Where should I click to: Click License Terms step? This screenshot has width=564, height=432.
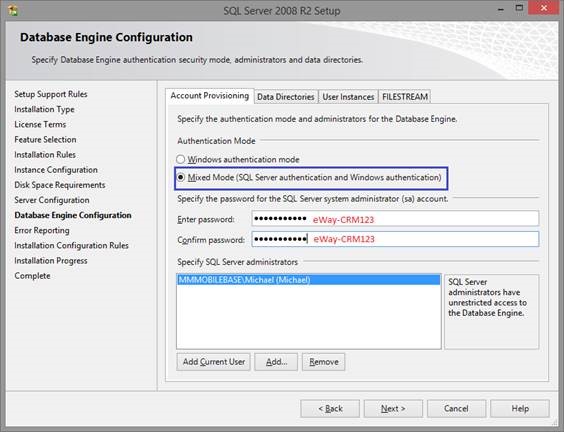click(40, 124)
